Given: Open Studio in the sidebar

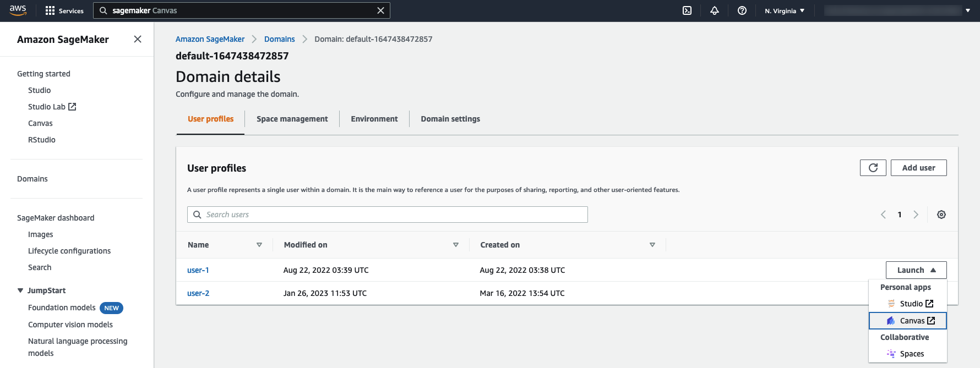Looking at the screenshot, I should coord(40,90).
